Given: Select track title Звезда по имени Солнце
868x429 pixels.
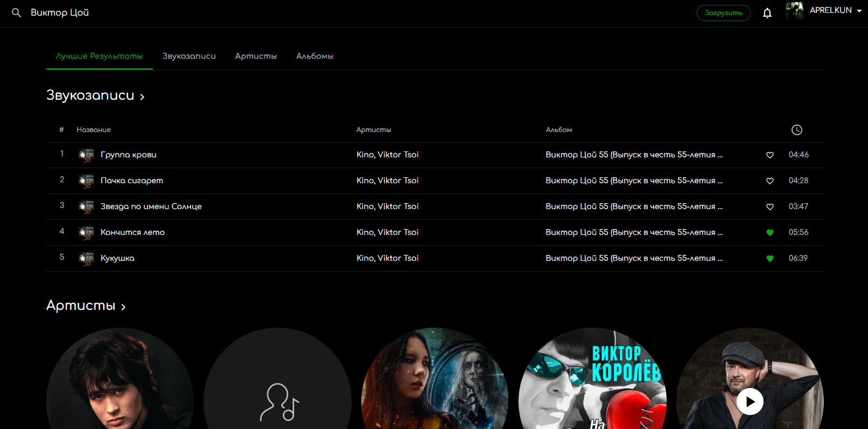Looking at the screenshot, I should coord(151,206).
